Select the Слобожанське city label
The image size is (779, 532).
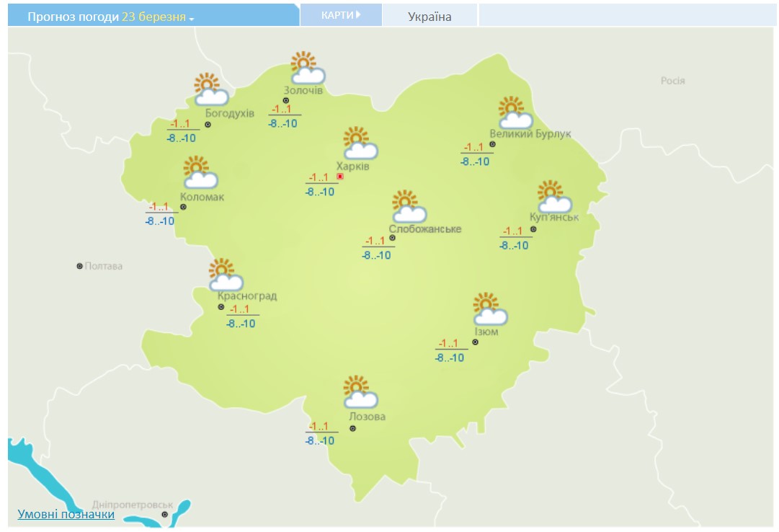point(425,229)
